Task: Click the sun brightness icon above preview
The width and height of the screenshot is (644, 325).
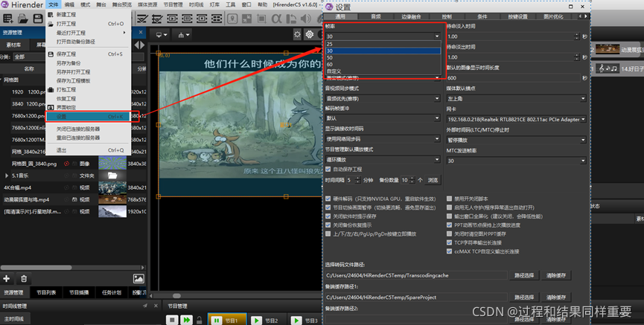Action: (x=297, y=35)
